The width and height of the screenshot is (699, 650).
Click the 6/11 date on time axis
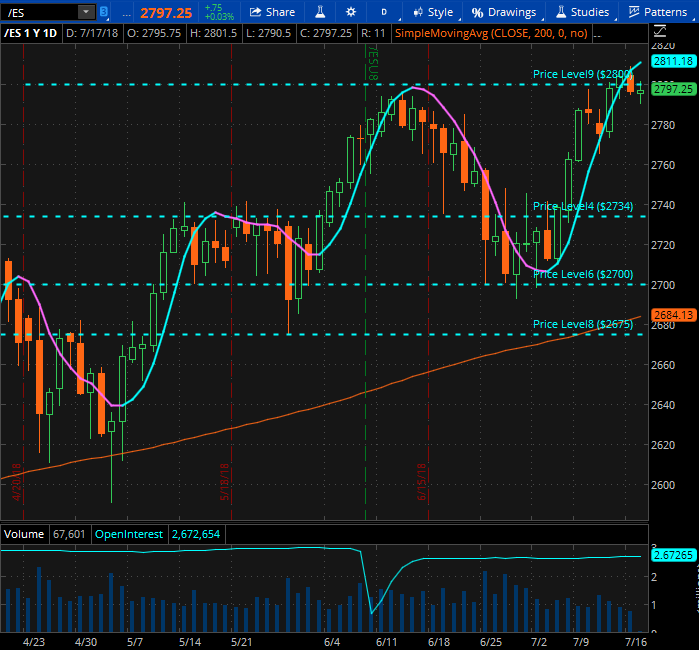click(387, 642)
